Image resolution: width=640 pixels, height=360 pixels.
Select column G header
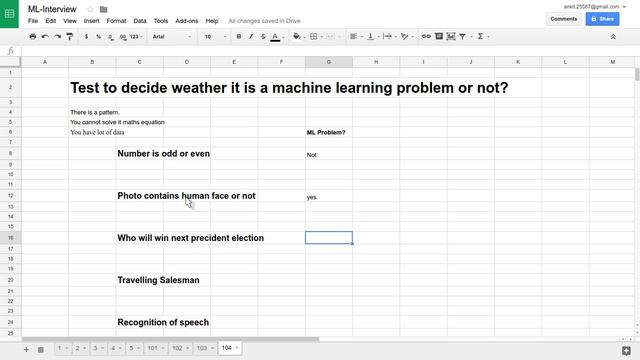point(329,62)
